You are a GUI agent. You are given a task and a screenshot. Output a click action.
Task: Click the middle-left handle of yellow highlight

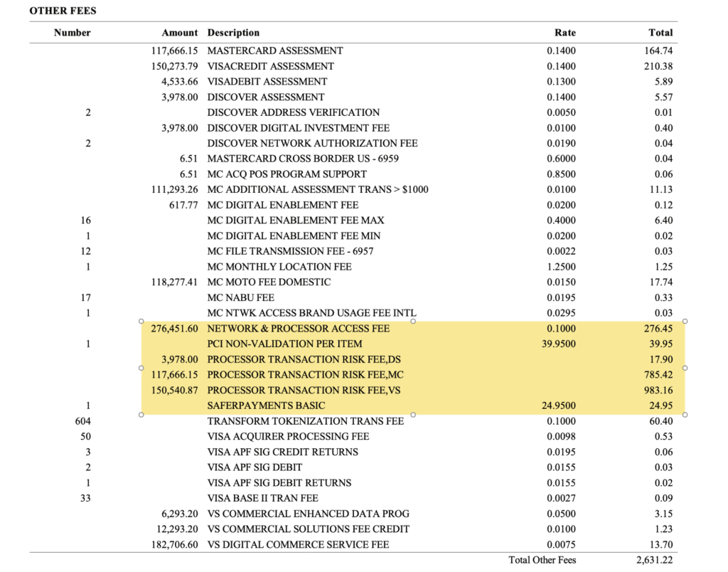[141, 368]
